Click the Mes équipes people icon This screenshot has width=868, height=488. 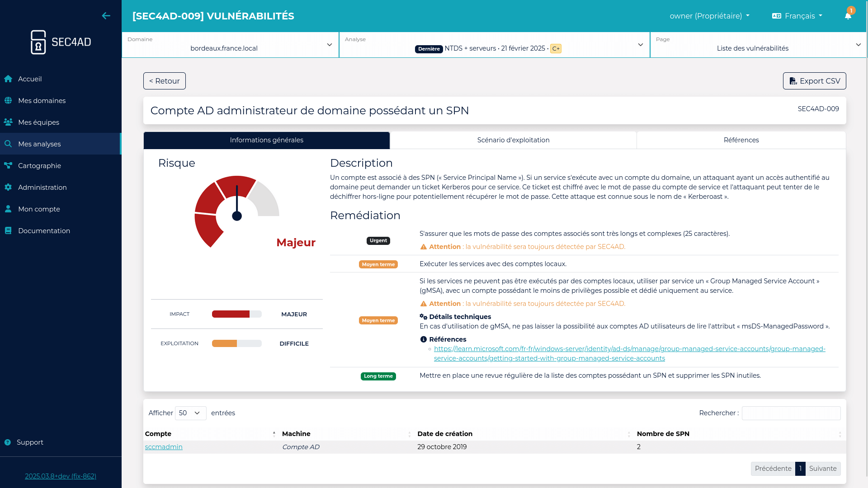pyautogui.click(x=8, y=122)
